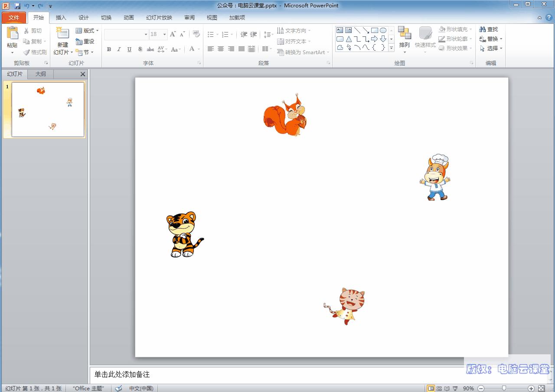Switch to the 幻灯片放映 (Slide Show) tab
The height and width of the screenshot is (392, 555).
click(159, 18)
